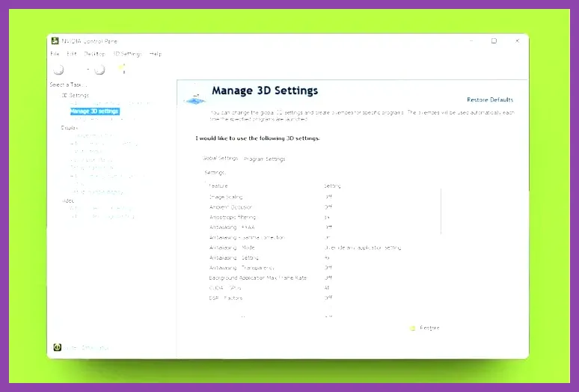Switch to the Global Settings tab

[221, 159]
